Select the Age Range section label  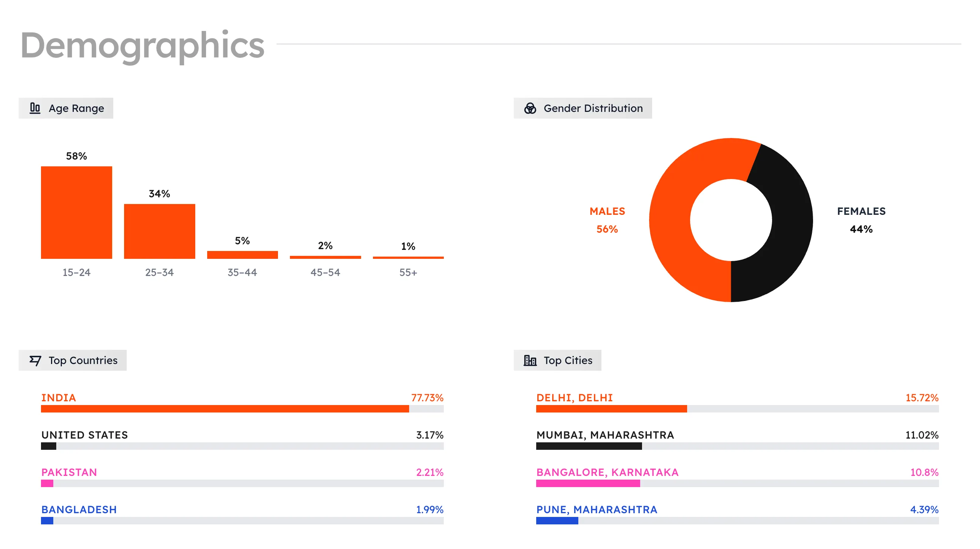[x=76, y=108]
